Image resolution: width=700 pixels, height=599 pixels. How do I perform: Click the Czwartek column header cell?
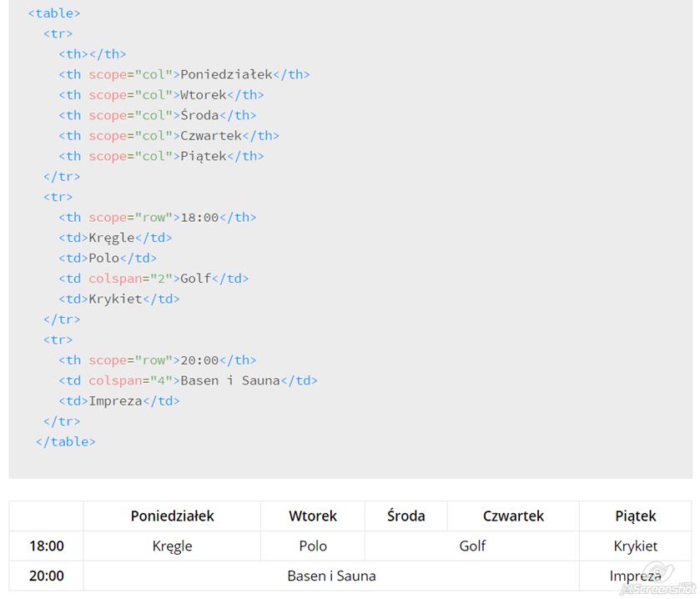coord(513,516)
